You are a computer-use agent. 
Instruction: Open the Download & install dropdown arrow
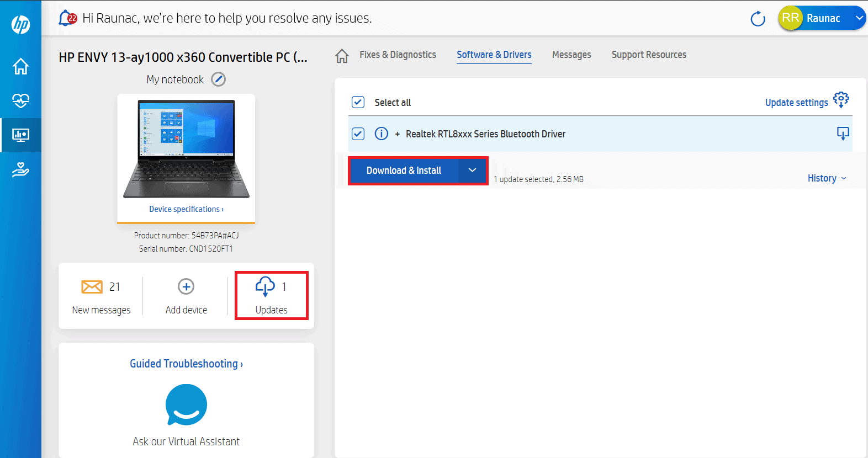click(472, 171)
